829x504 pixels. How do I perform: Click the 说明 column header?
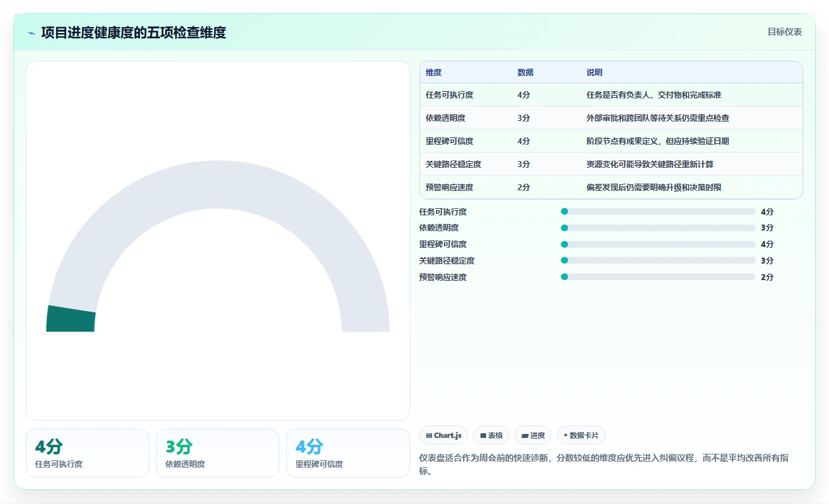click(x=595, y=73)
